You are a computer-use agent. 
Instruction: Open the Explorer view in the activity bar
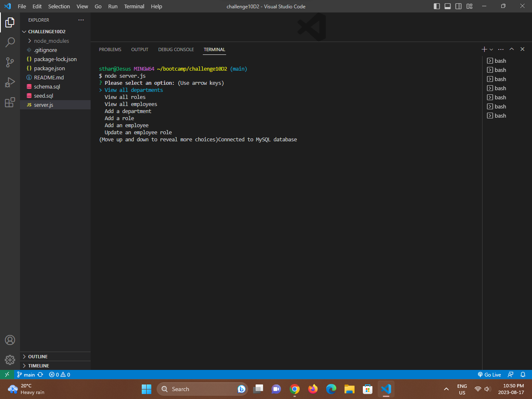(x=10, y=22)
